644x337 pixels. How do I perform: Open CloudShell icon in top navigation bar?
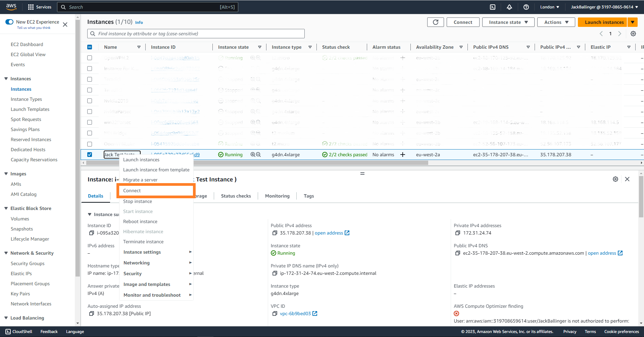click(x=492, y=7)
